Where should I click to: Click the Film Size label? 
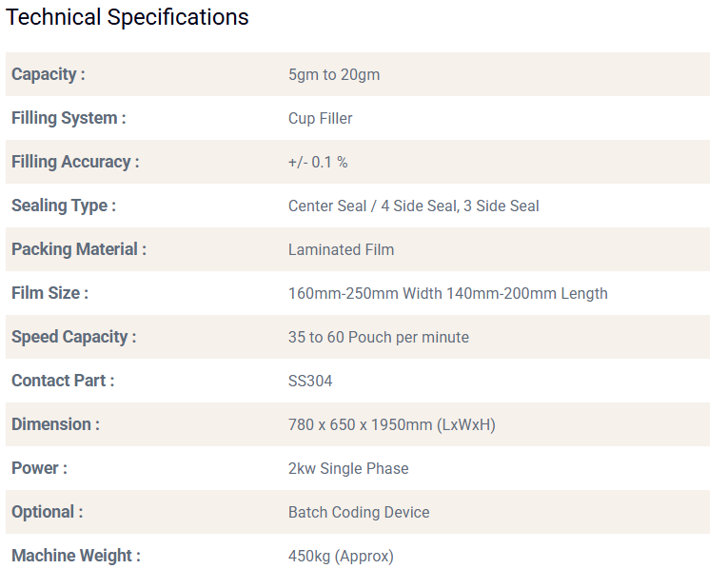click(x=49, y=293)
